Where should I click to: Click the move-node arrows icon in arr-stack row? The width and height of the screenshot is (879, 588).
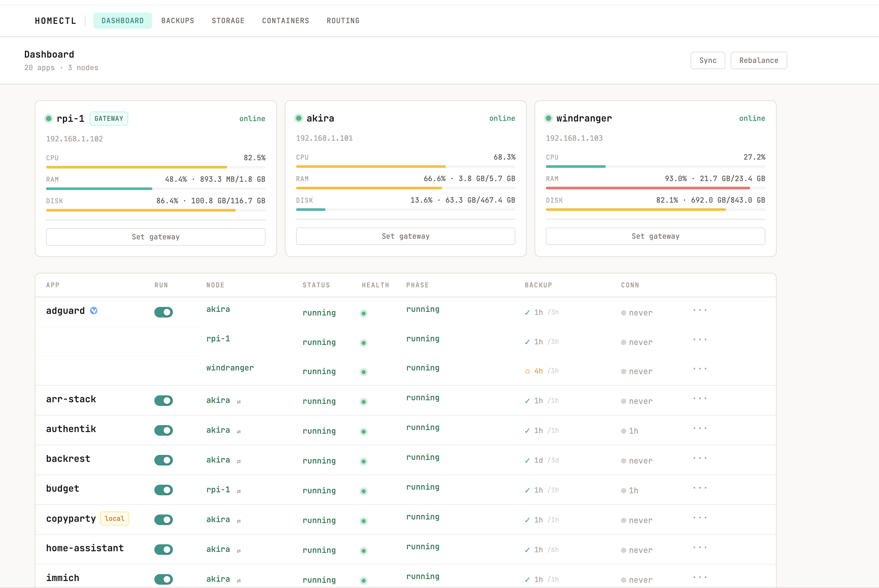[238, 402]
